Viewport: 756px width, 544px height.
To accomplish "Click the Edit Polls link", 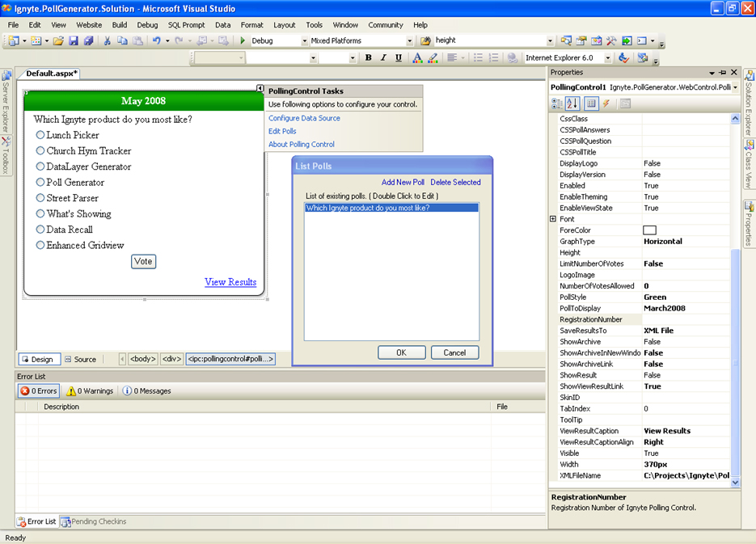I will [282, 131].
